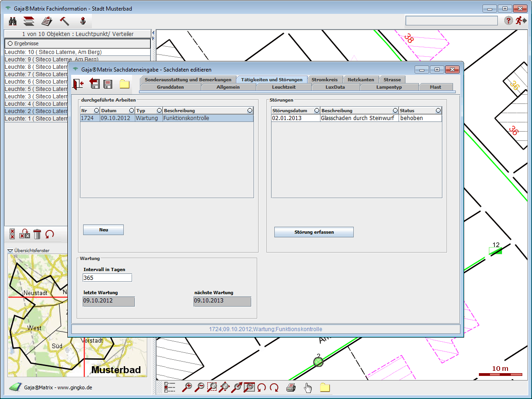Click the exit door icon in dialog
Screen dimensions: 532x399
78,84
